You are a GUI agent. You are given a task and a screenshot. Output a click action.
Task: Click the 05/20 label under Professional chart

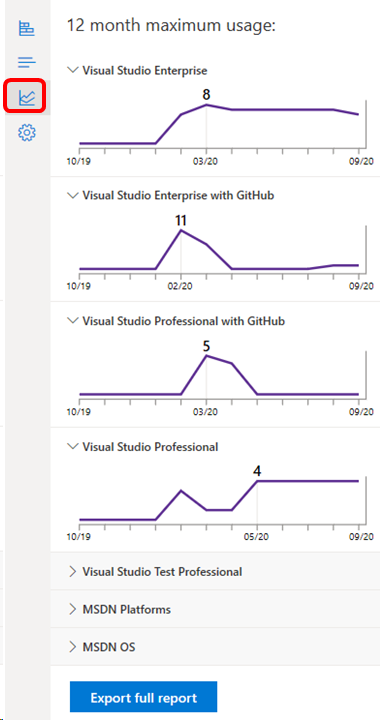tap(257, 537)
